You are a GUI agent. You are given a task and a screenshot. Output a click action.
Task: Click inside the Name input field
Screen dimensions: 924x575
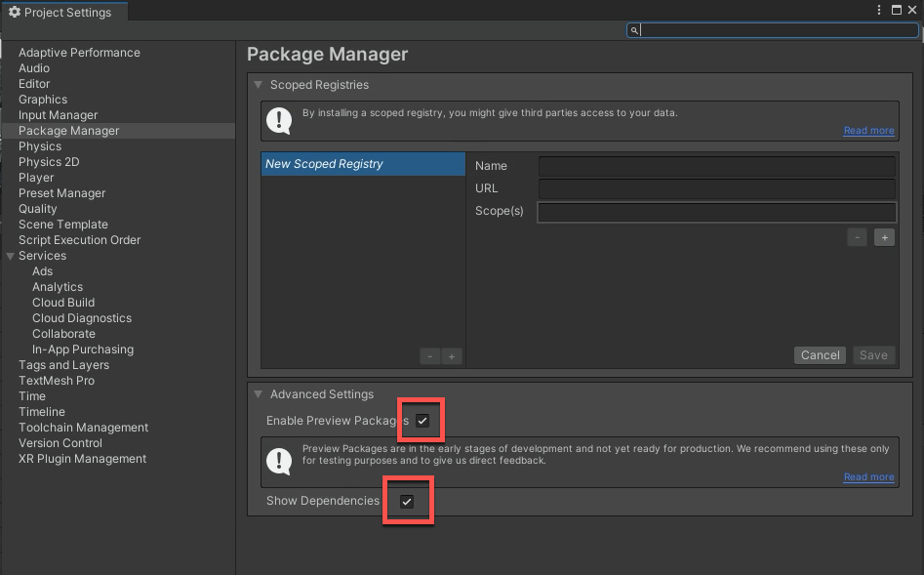(716, 166)
